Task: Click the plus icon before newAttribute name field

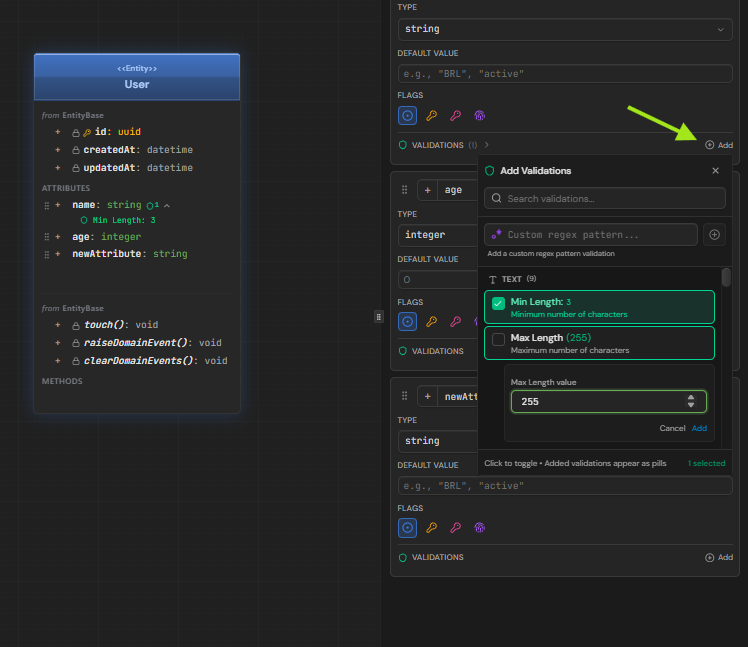Action: coord(427,396)
